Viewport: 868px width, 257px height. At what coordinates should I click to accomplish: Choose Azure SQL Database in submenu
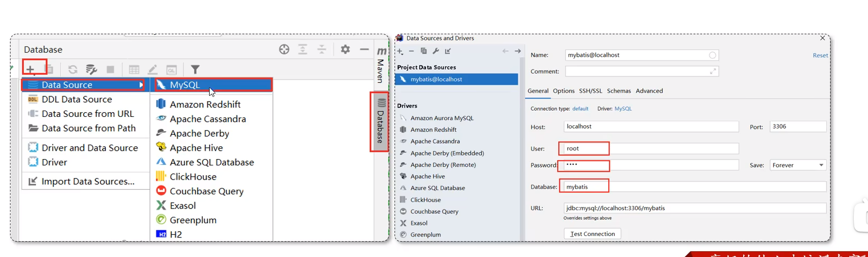click(x=212, y=163)
